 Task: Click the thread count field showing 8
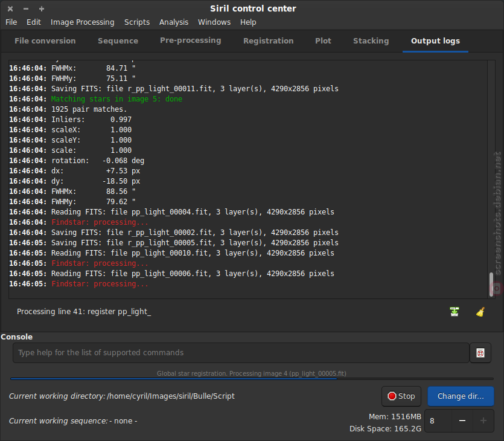[x=438, y=420]
